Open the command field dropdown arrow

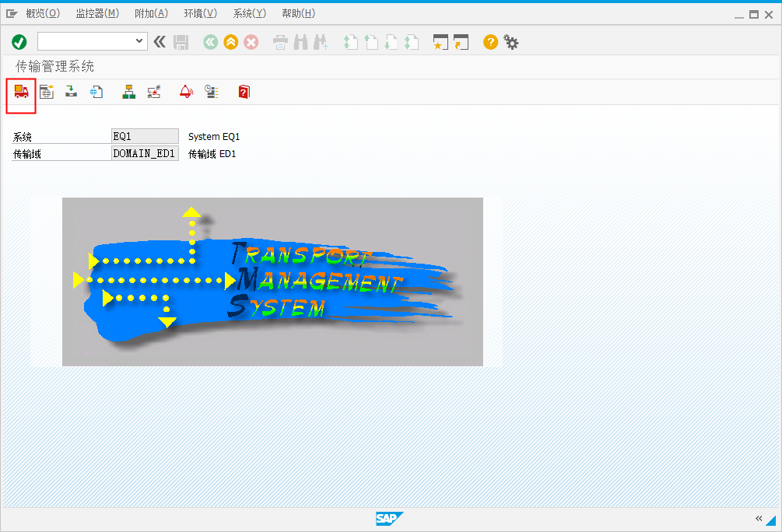pos(139,41)
